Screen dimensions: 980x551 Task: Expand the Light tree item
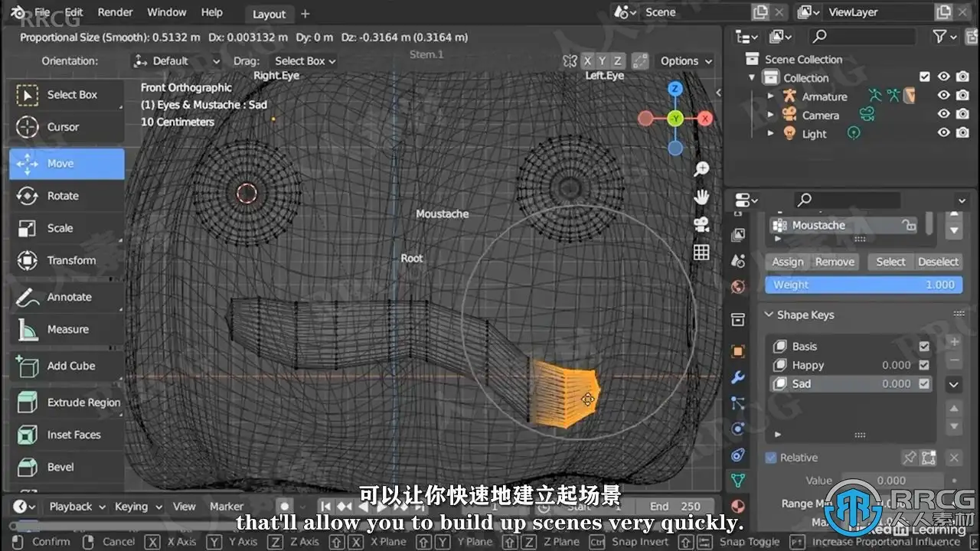click(x=771, y=133)
